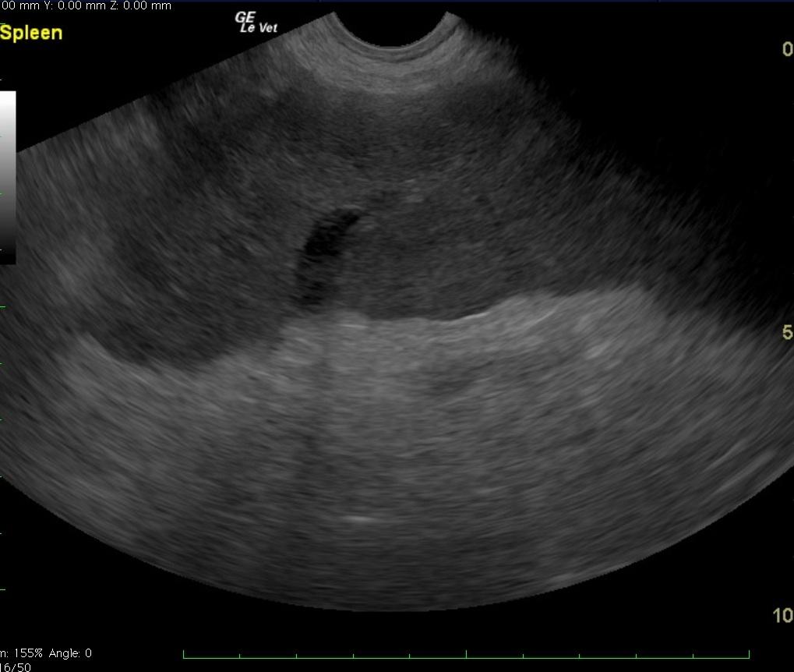Click the yellow Spleen annotation label
The image size is (794, 672).
pos(31,33)
